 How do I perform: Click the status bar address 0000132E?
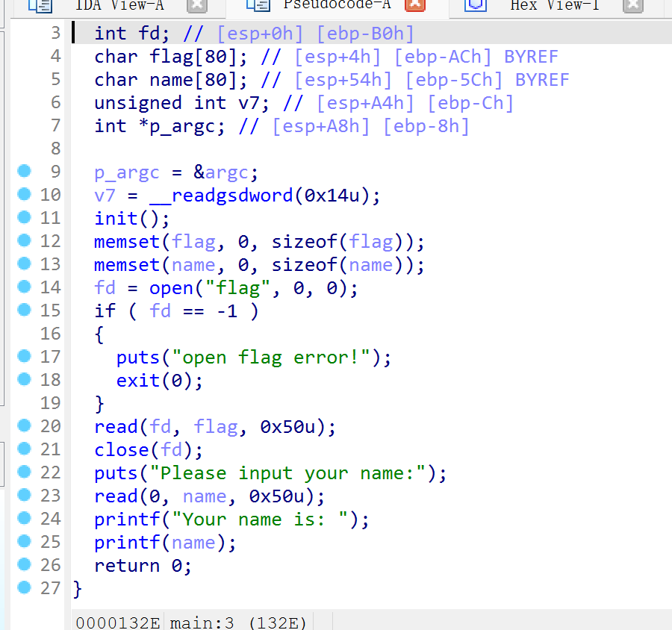coord(117,622)
